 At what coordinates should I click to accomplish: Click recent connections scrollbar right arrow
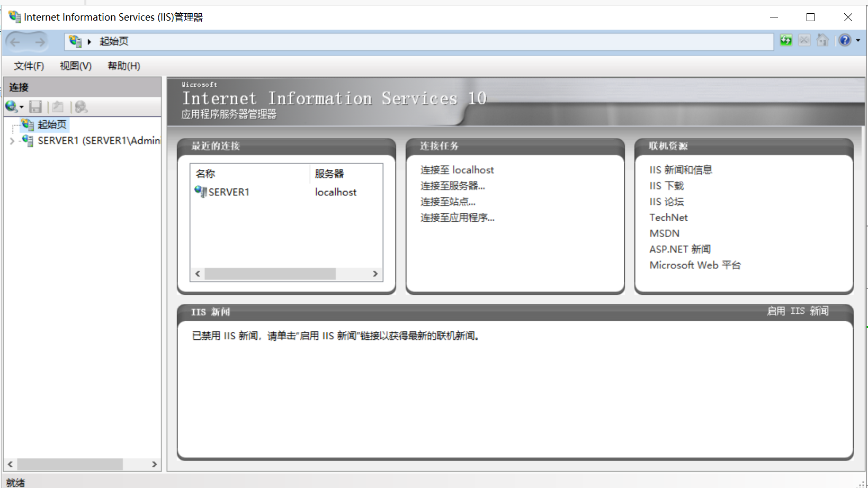pyautogui.click(x=375, y=274)
